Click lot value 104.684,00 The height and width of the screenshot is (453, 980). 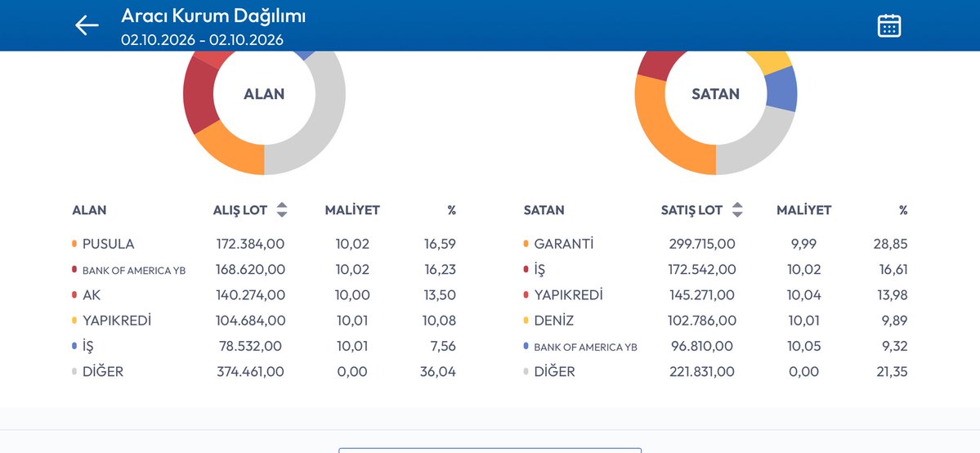tap(251, 321)
